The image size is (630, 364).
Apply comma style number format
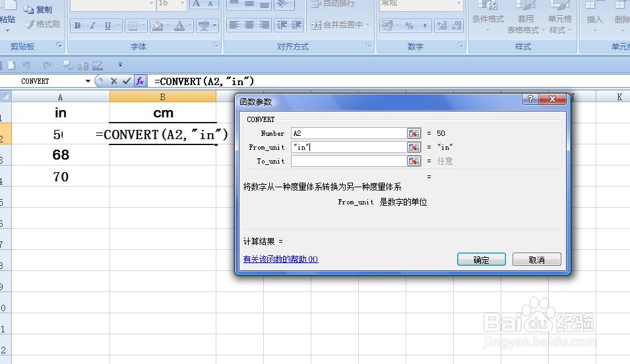[424, 26]
